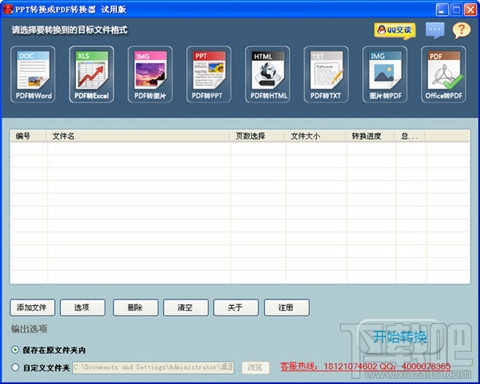Select PDF转图片 image conversion icon
Screen dimensions: 480x384
pos(150,74)
